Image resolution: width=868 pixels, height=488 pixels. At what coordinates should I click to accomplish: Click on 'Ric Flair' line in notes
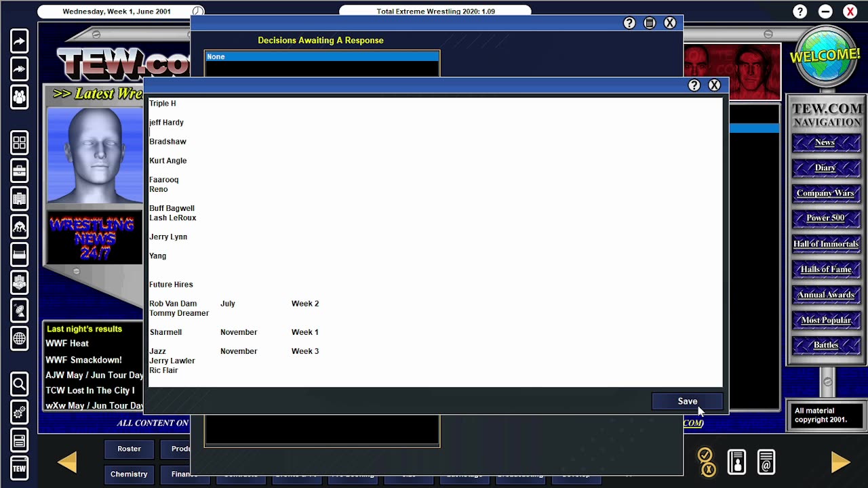coord(163,370)
